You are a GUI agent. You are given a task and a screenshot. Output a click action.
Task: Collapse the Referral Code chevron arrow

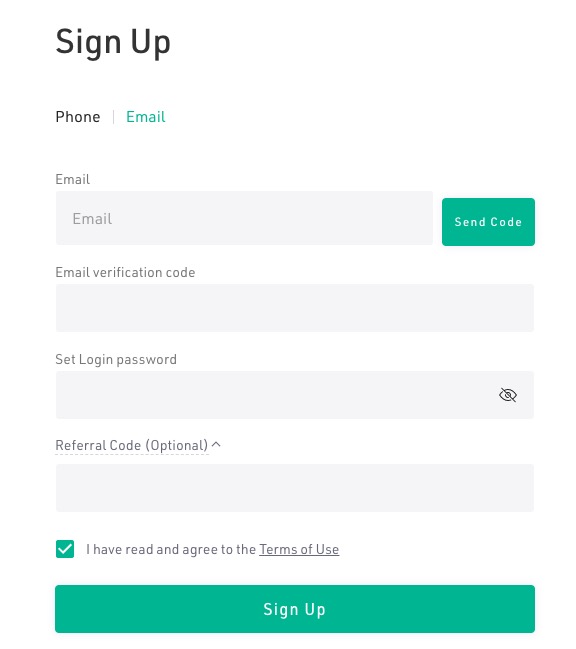216,445
